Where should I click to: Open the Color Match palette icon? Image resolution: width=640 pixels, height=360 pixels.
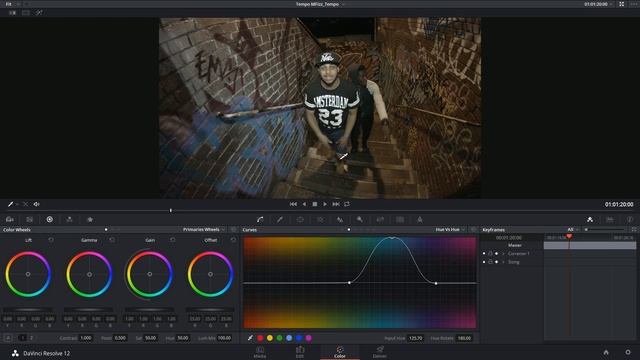[29, 220]
